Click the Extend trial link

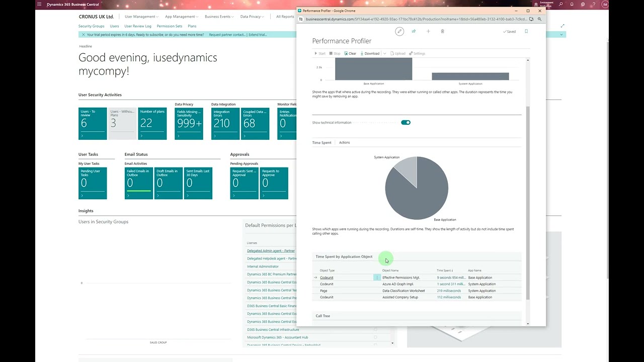pyautogui.click(x=258, y=35)
